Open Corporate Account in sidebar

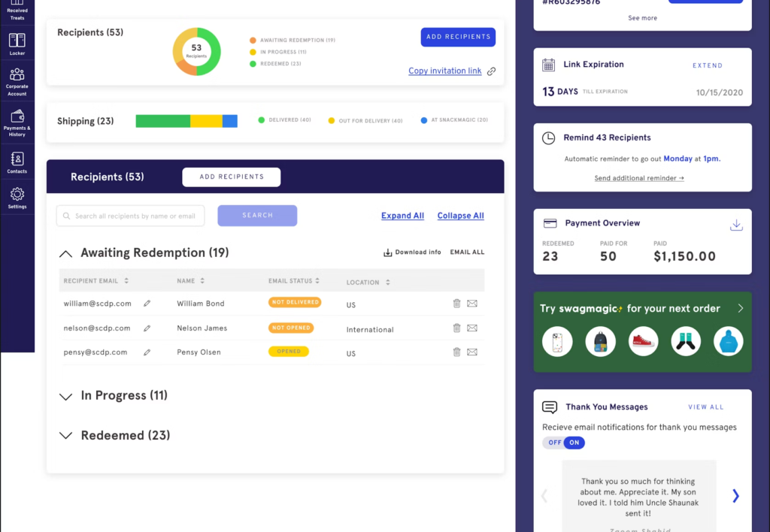pos(17,80)
